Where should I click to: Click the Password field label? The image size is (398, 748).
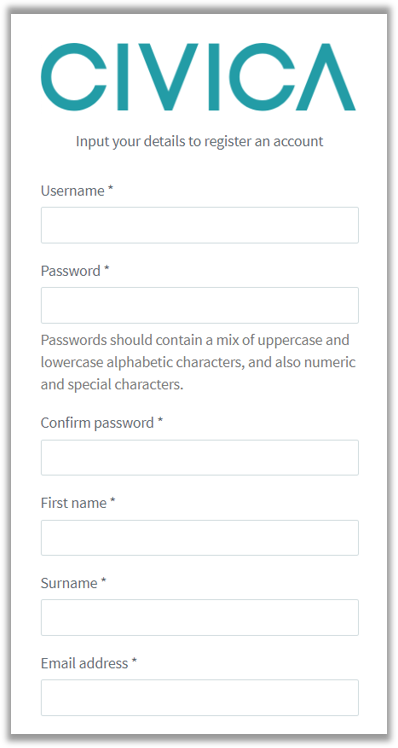click(x=71, y=271)
